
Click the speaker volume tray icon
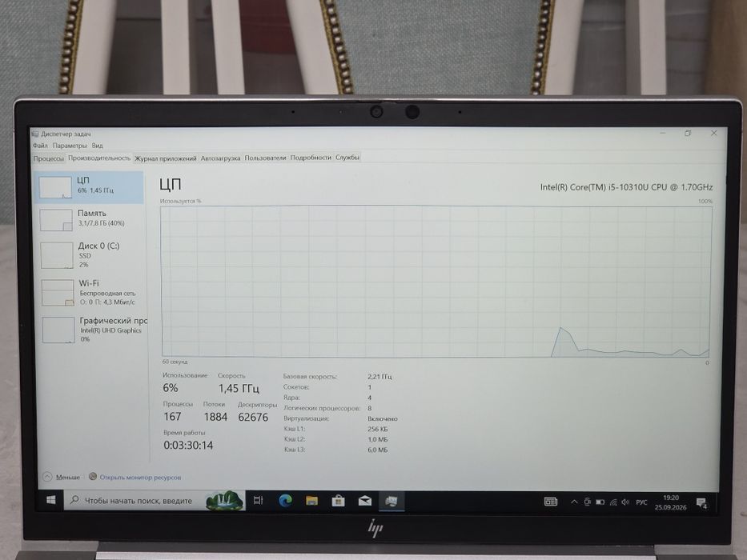[x=625, y=502]
